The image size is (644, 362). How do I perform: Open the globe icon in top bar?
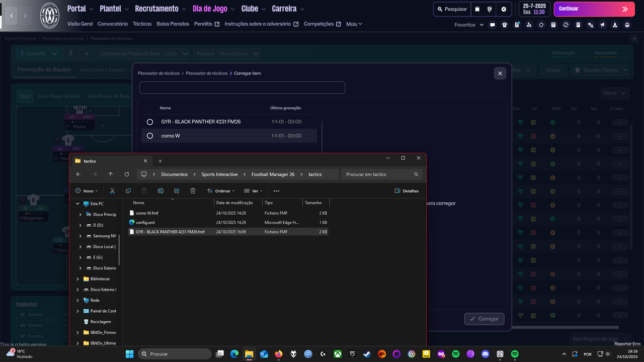(x=490, y=9)
